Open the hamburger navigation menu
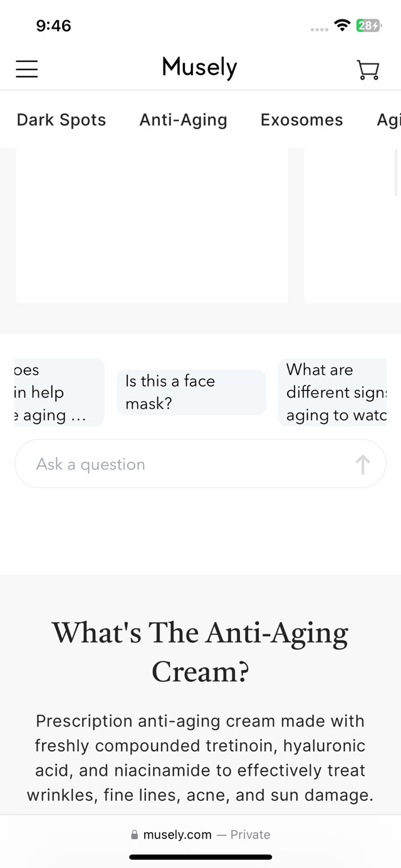 click(27, 68)
